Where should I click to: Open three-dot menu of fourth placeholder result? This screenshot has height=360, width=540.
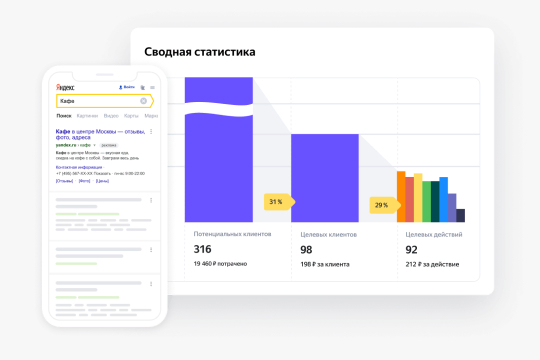151,284
